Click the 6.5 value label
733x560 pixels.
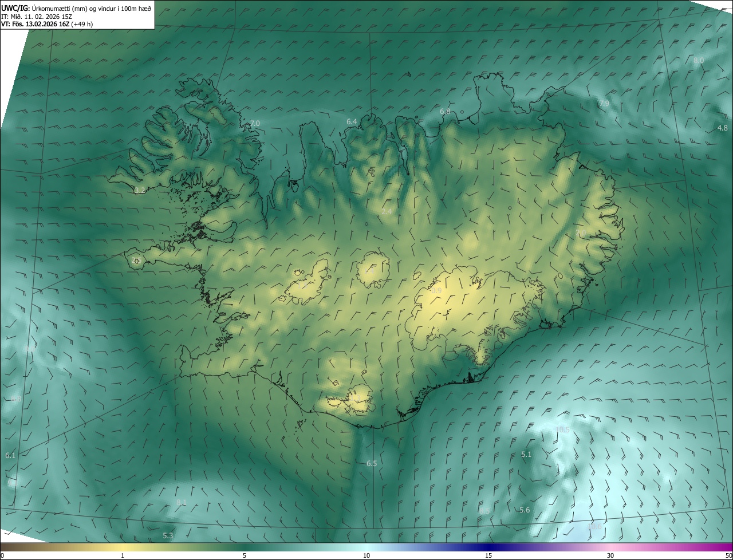coord(372,463)
